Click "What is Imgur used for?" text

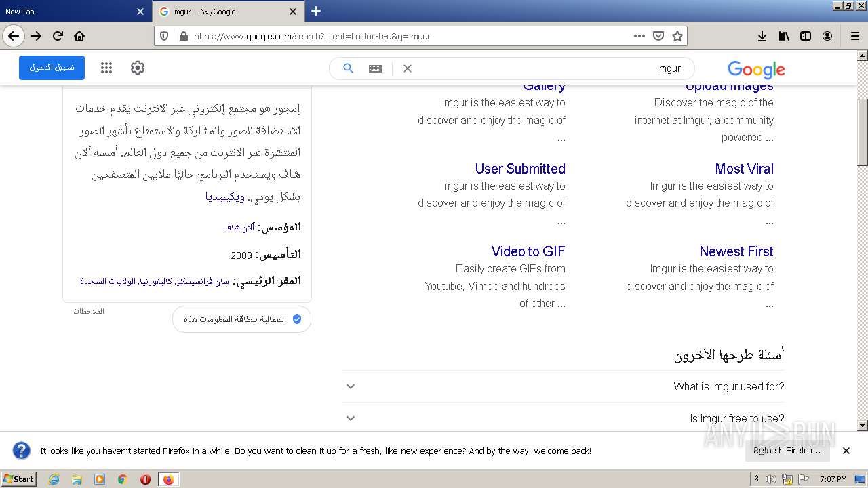[729, 386]
